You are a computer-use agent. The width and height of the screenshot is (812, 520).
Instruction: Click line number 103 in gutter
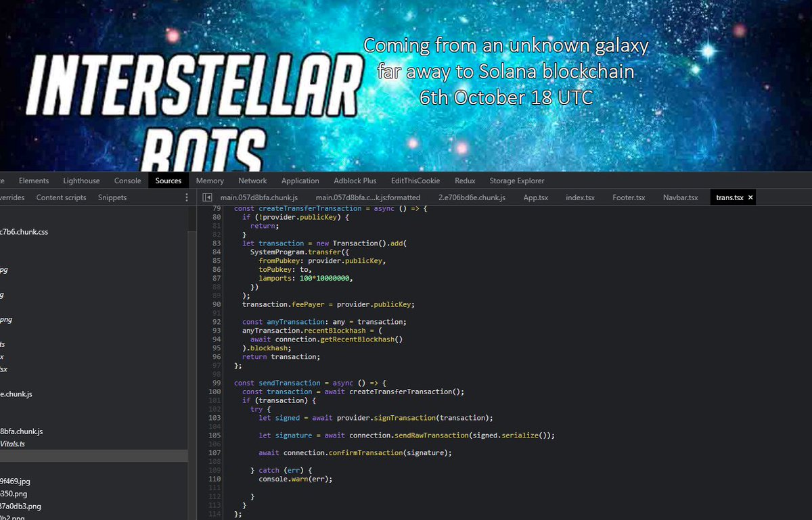click(215, 418)
